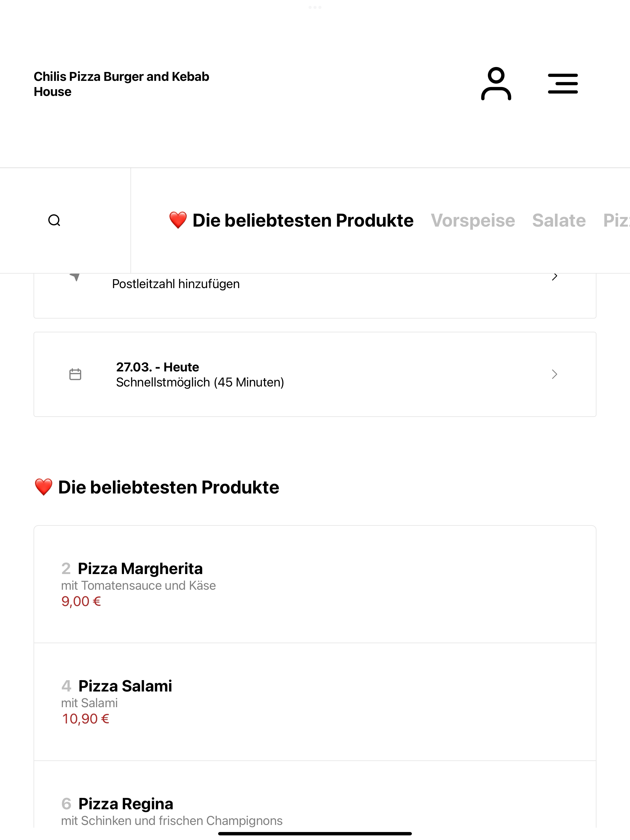
Task: Add Pizza Salami to the order
Action: coord(315,702)
